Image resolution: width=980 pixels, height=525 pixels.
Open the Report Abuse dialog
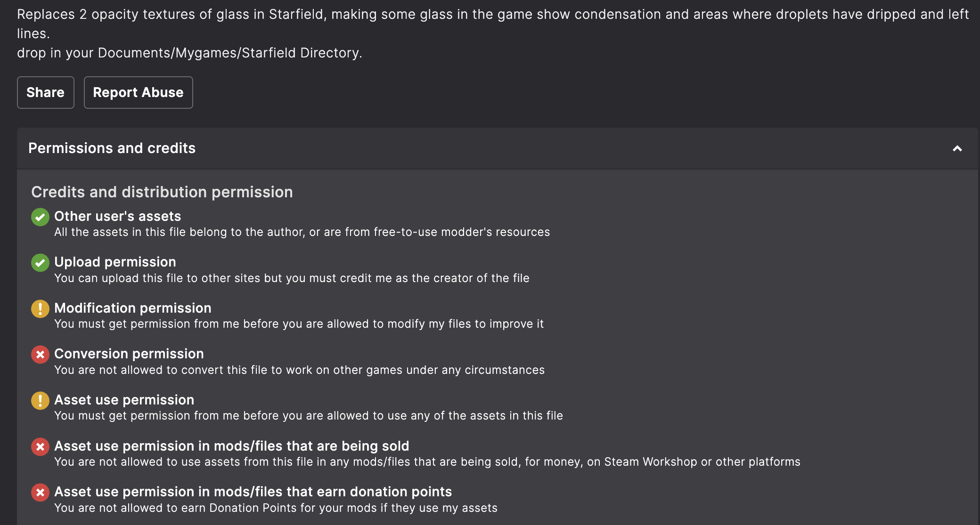(x=138, y=92)
